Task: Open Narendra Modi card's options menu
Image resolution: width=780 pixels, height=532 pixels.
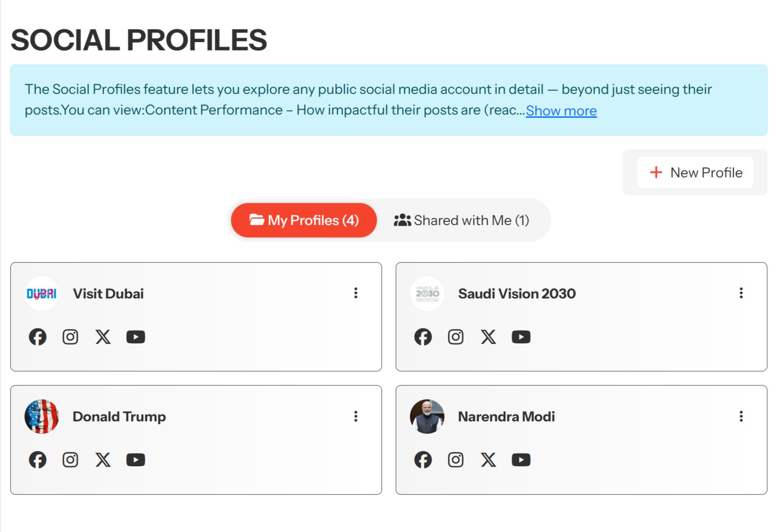Action: (x=741, y=416)
